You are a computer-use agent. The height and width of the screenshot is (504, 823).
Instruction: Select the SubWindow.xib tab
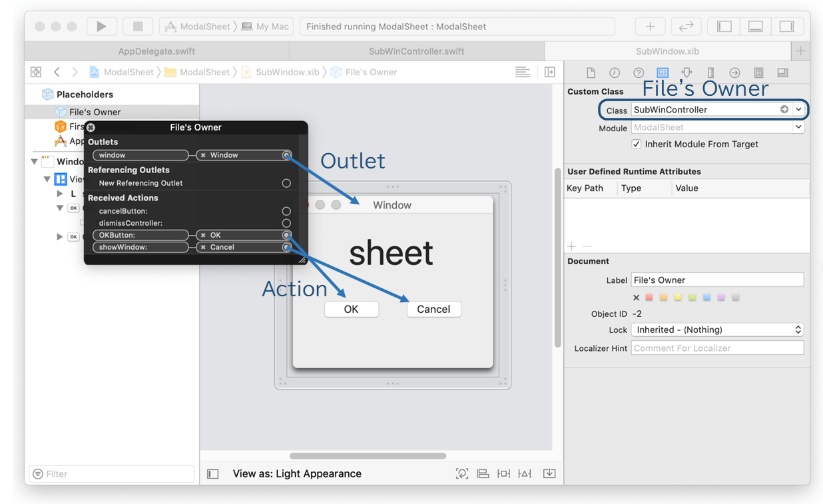click(x=668, y=51)
